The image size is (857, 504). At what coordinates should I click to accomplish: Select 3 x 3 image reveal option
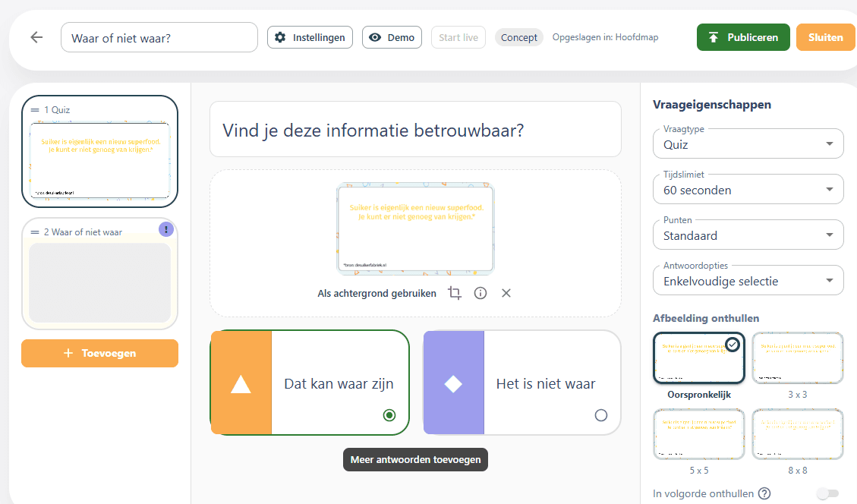pyautogui.click(x=798, y=358)
